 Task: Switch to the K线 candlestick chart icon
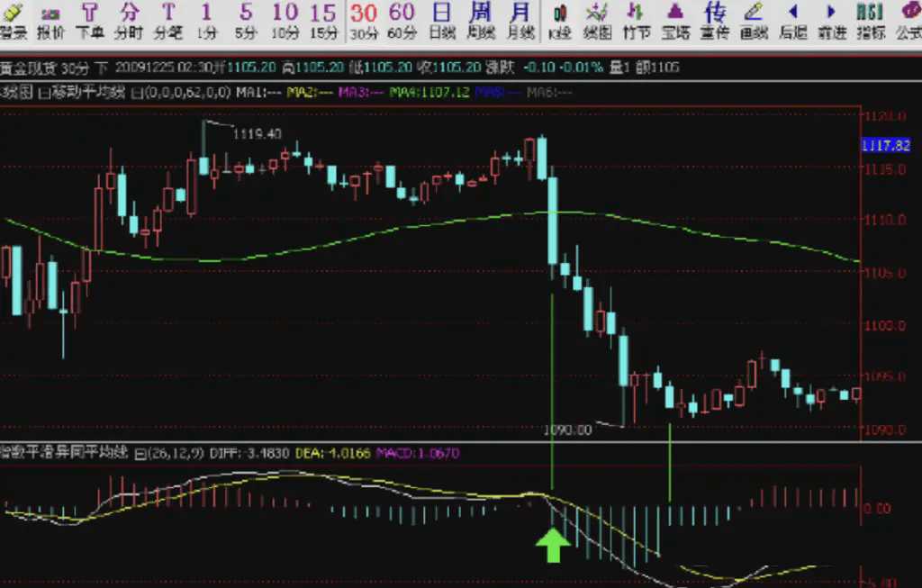point(560,21)
